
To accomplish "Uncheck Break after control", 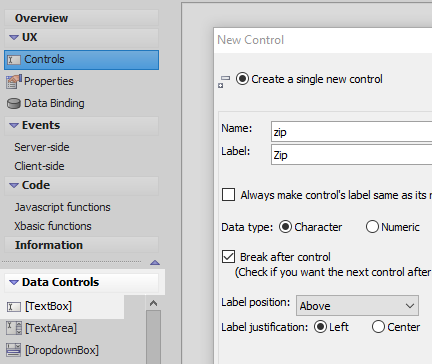I will [228, 257].
